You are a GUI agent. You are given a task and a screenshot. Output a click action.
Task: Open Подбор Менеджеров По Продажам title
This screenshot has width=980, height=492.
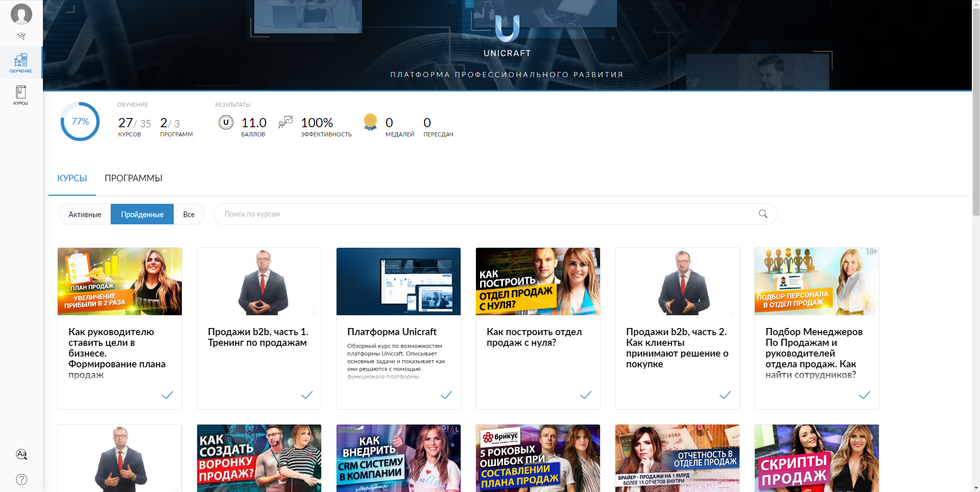pyautogui.click(x=814, y=353)
